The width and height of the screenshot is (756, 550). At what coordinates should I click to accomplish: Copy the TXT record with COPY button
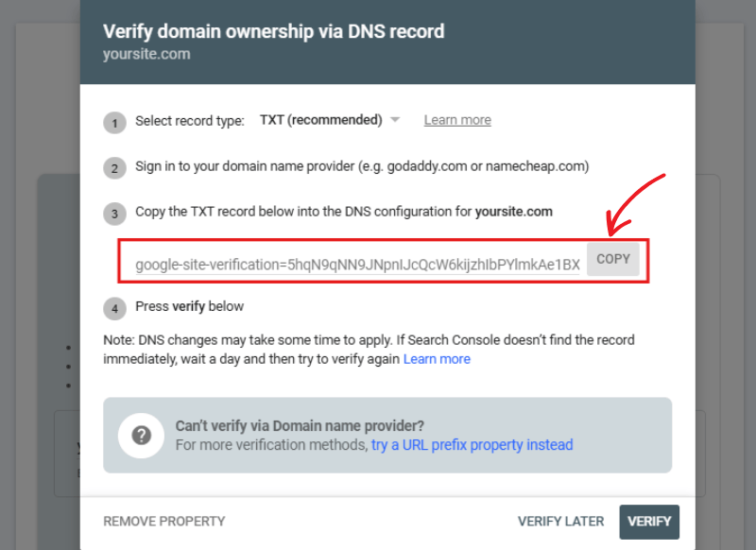tap(613, 259)
